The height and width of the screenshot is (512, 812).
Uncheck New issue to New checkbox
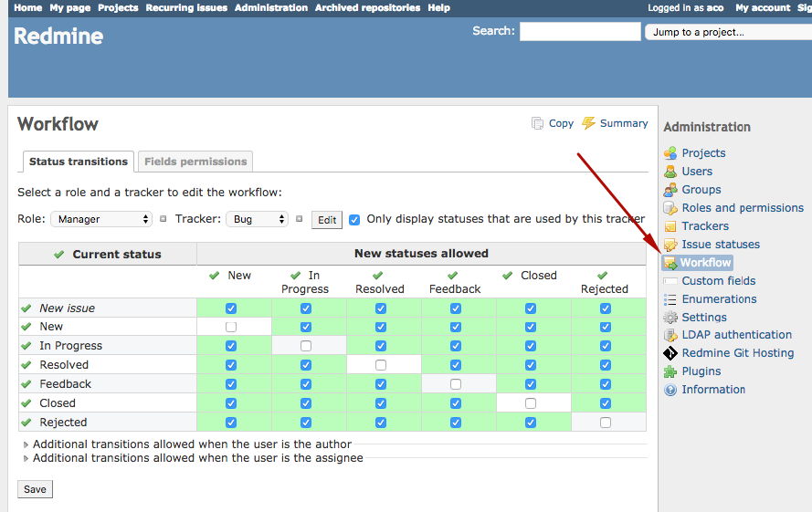pos(231,308)
